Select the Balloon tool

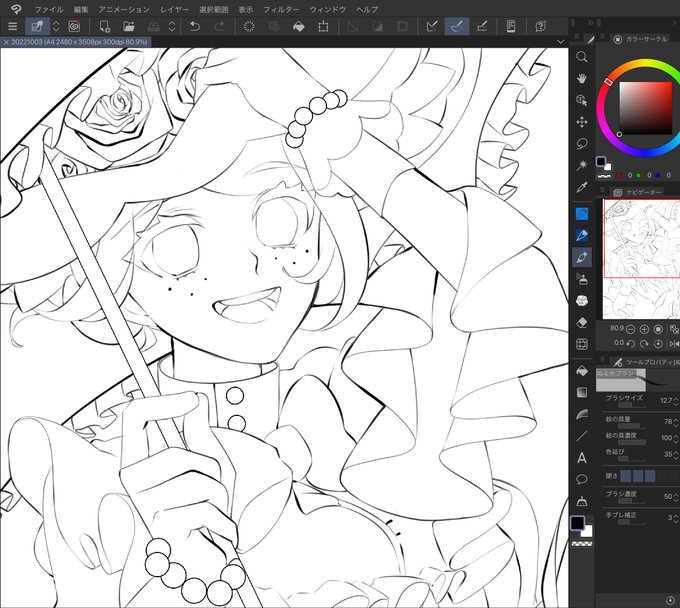582,479
